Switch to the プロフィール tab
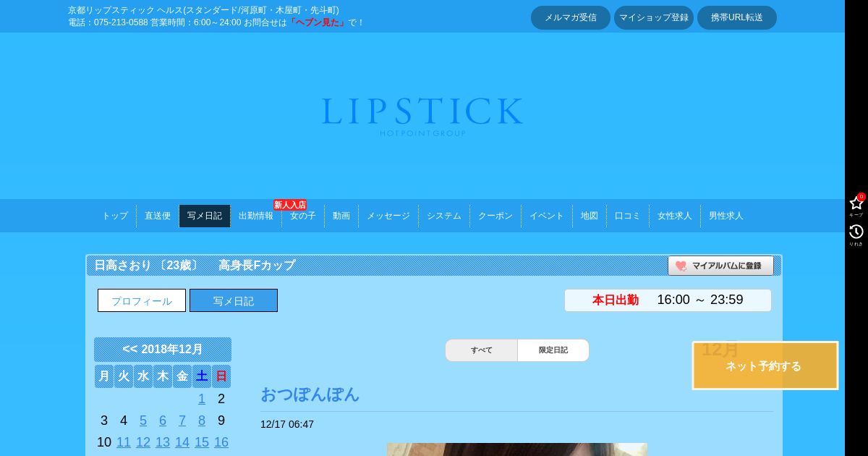This screenshot has width=868, height=456. [x=142, y=300]
